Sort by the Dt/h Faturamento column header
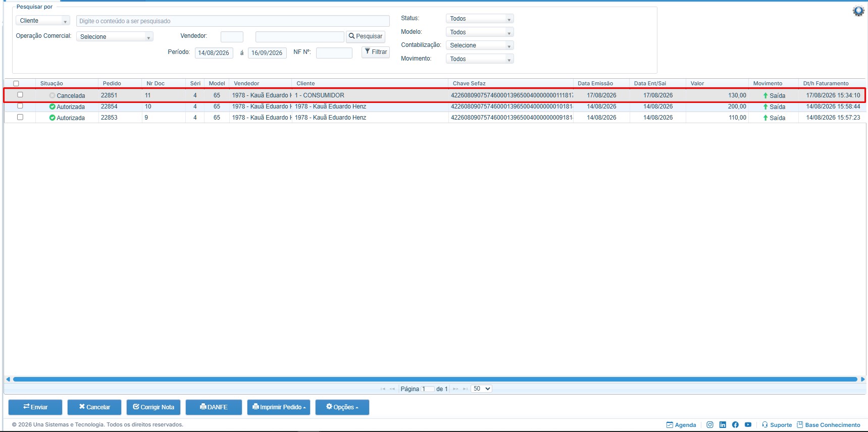The width and height of the screenshot is (868, 432). tap(826, 84)
